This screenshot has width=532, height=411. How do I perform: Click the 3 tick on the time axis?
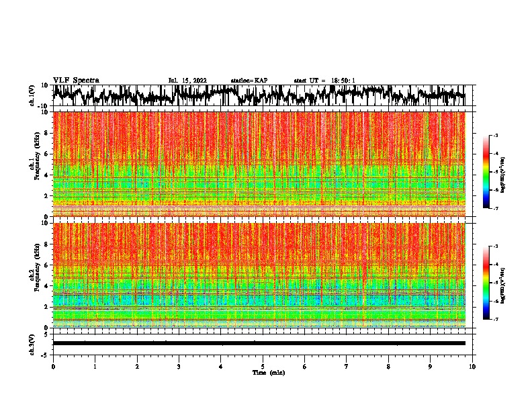[179, 367]
